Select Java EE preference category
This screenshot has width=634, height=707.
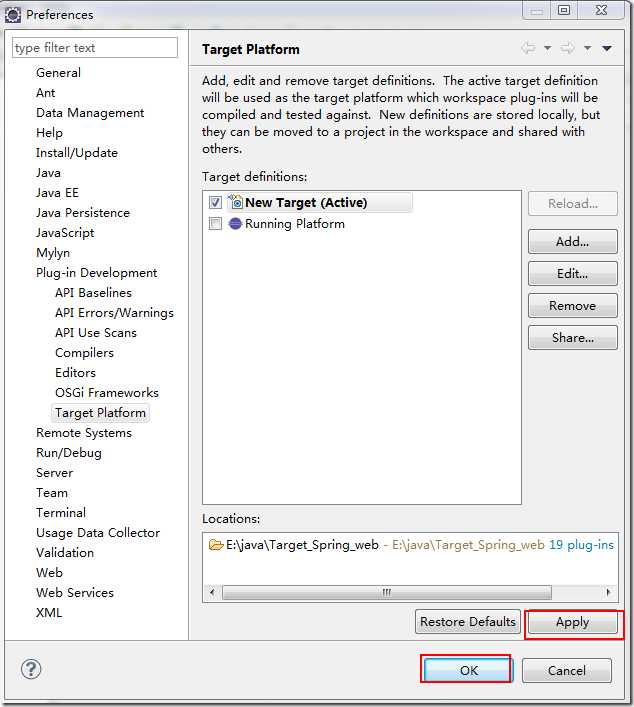click(57, 193)
